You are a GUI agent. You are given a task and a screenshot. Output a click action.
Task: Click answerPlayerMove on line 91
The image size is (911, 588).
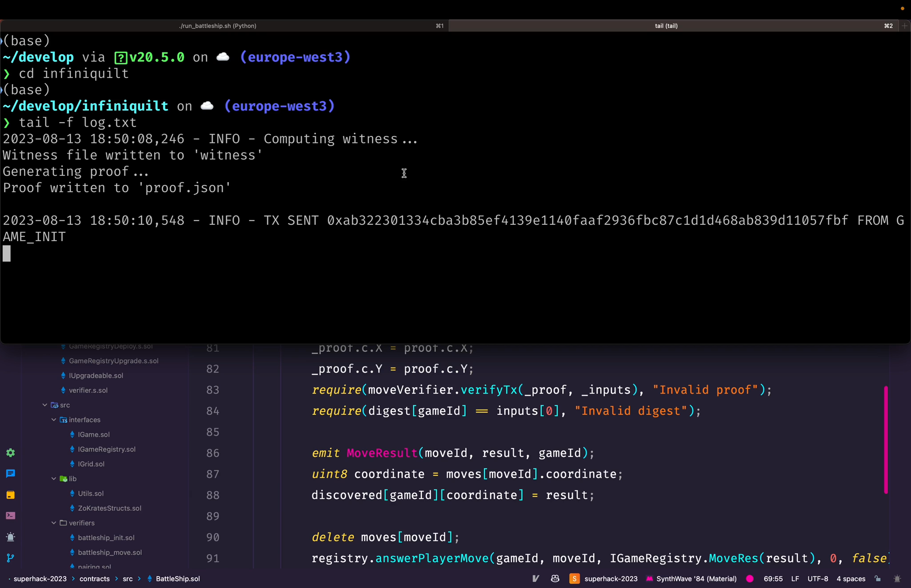coord(432,558)
